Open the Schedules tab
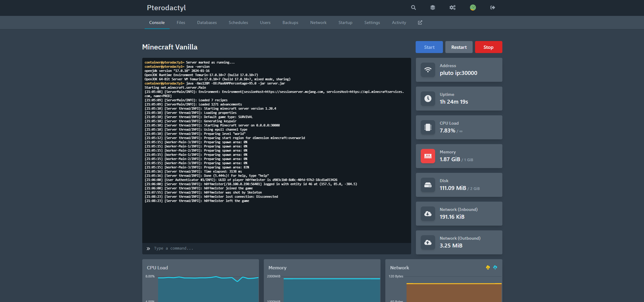The width and height of the screenshot is (644, 302). tap(238, 22)
